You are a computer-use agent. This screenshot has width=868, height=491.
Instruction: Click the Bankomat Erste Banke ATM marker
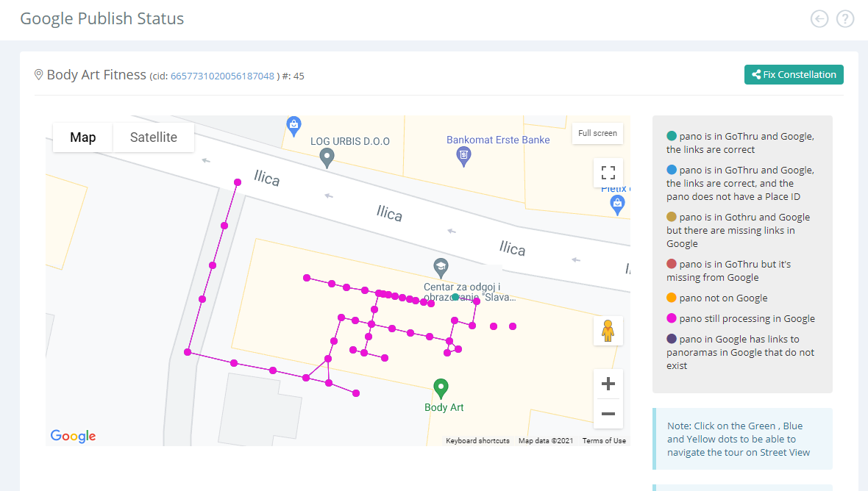tap(464, 157)
